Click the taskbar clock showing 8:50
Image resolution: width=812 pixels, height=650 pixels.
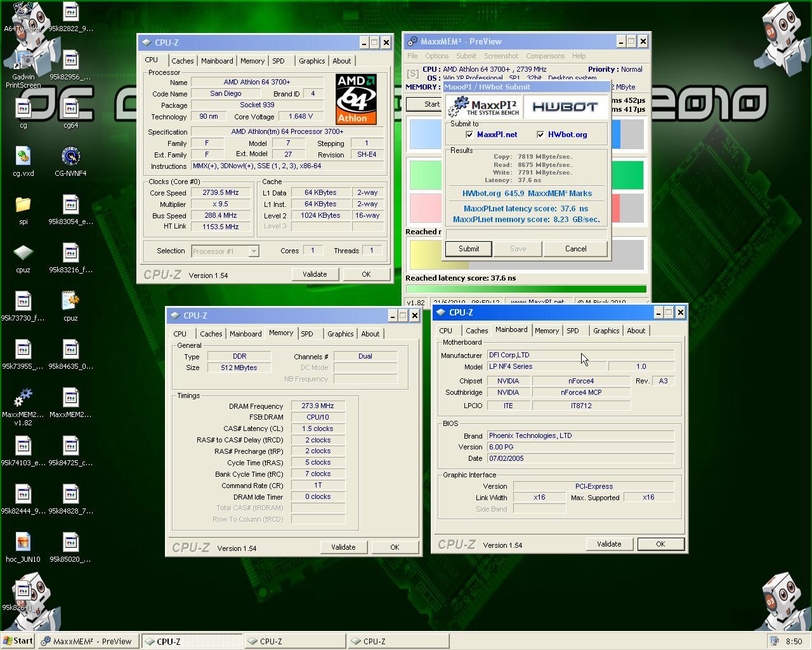tap(794, 642)
